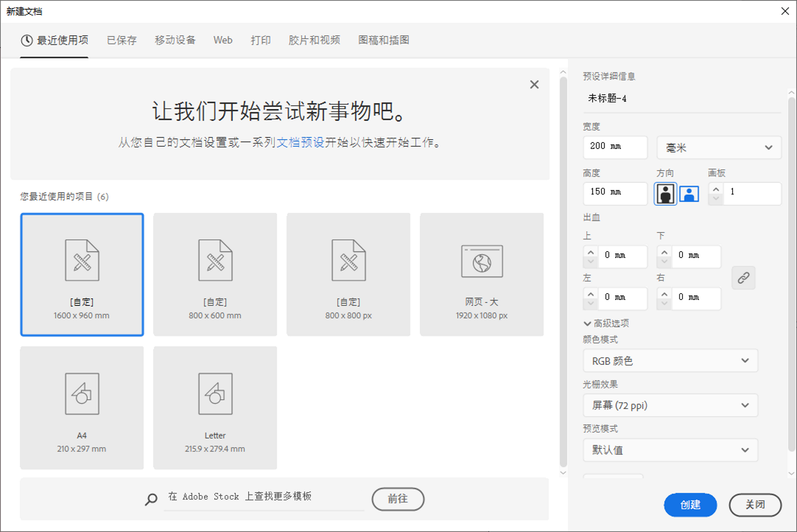
Task: Choose the Letter 215.9 x 279.4 mm preset
Action: coord(215,408)
